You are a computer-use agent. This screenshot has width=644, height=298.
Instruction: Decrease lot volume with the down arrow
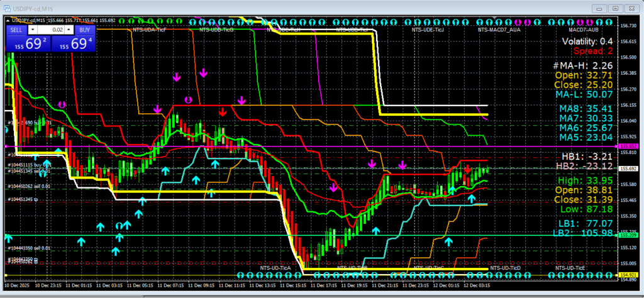tap(33, 30)
